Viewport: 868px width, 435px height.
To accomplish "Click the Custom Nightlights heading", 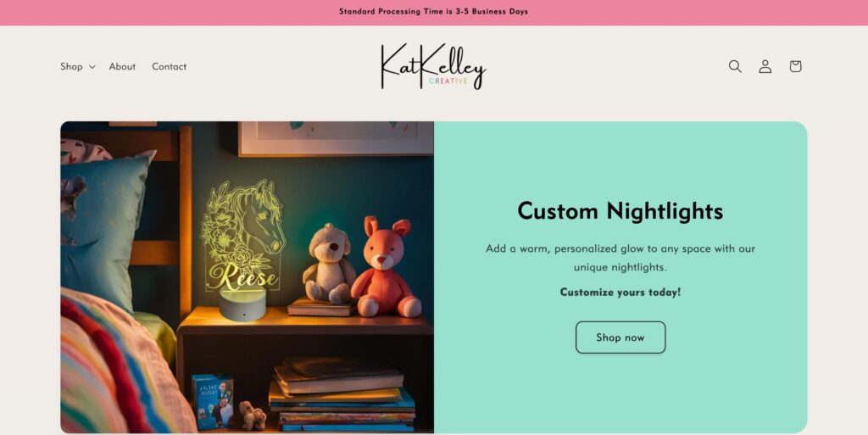I will click(x=620, y=211).
